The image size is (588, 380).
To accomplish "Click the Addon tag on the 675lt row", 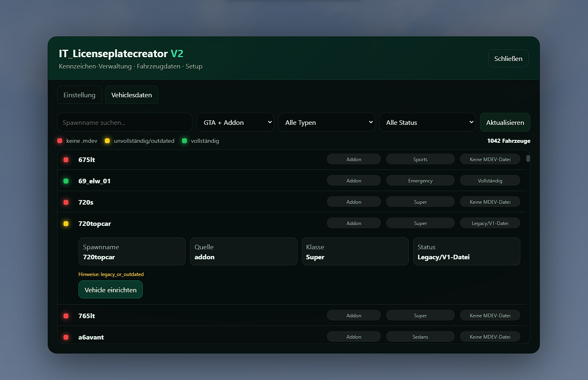I will (x=354, y=160).
